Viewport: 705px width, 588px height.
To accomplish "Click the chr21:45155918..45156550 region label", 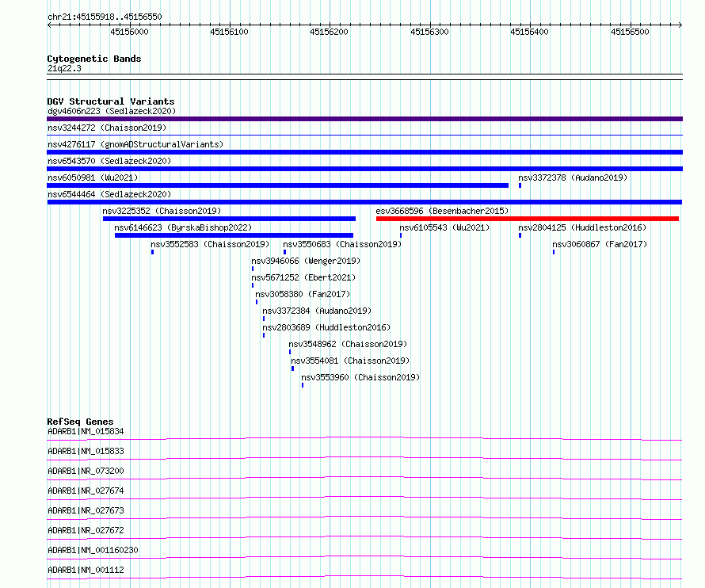I will tap(105, 17).
